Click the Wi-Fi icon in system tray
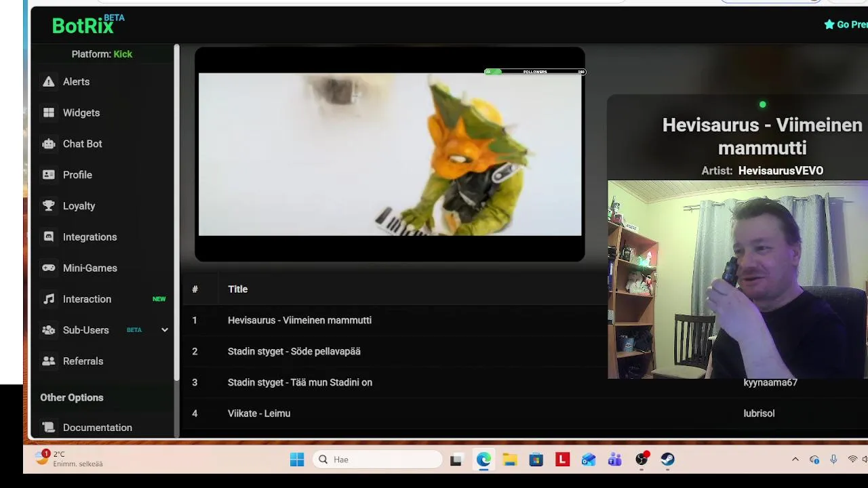868x488 pixels. pyautogui.click(x=852, y=460)
